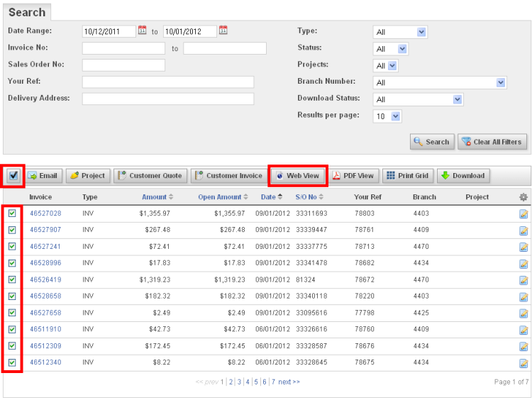This screenshot has height=400, width=532.
Task: Click the Email toolbar button
Action: pos(43,175)
